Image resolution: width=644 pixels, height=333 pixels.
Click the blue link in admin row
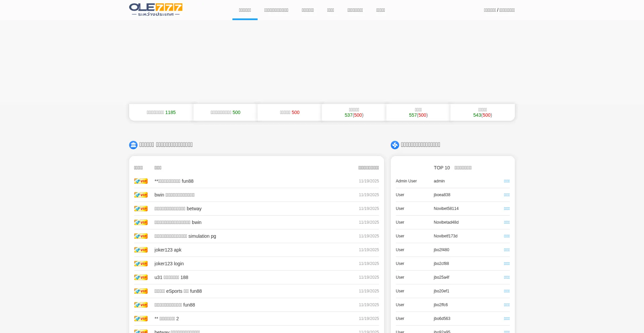[x=506, y=181]
